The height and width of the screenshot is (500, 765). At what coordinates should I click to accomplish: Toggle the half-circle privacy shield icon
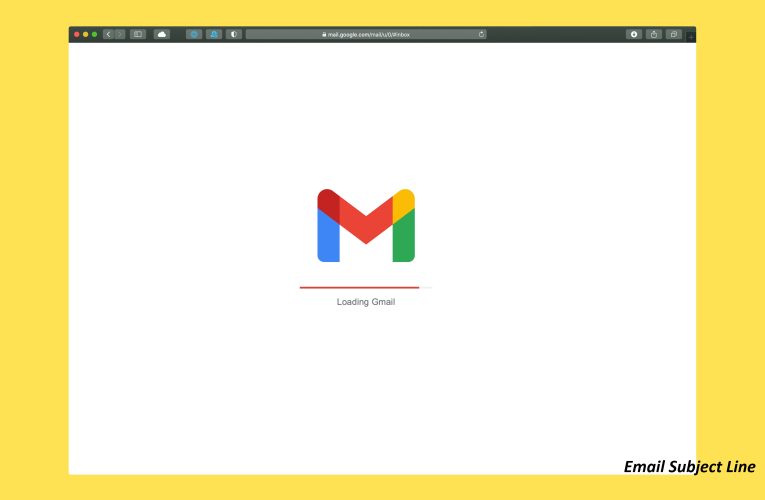(234, 34)
